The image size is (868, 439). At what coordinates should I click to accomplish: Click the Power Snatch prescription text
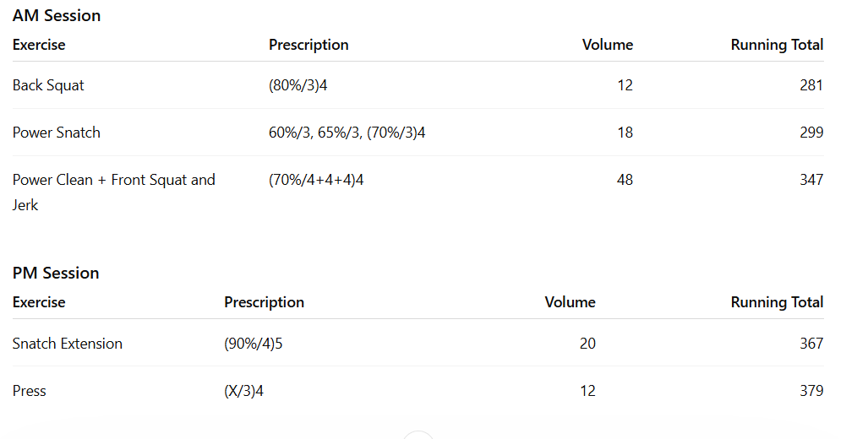click(347, 133)
